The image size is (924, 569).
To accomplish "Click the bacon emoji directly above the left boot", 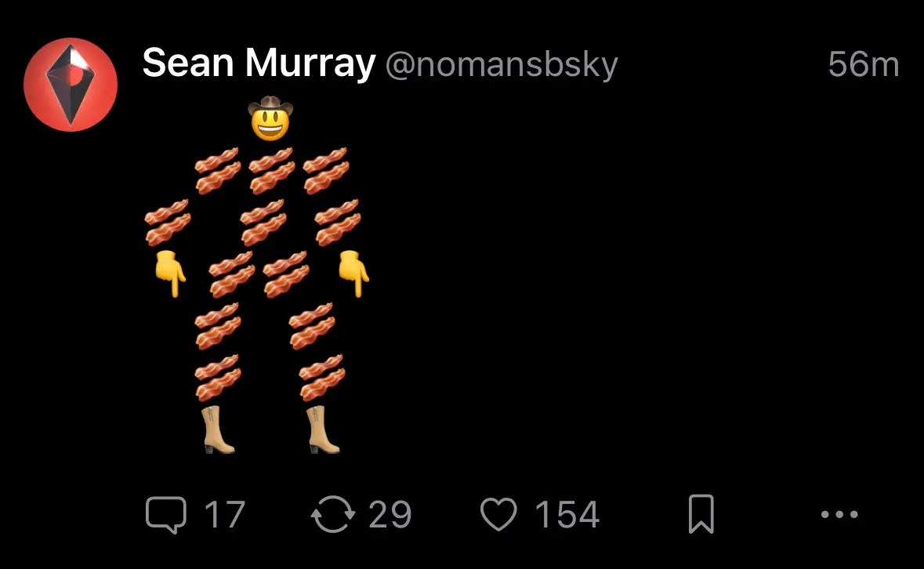I will pos(217,378).
